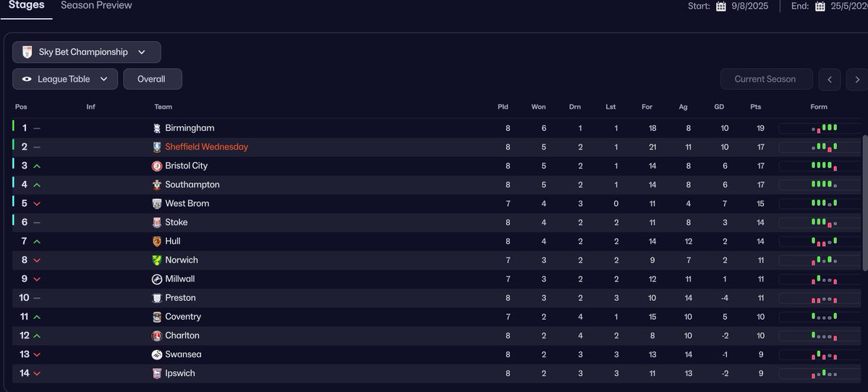This screenshot has height=392, width=868.
Task: Click the Hull club badge
Action: point(157,241)
